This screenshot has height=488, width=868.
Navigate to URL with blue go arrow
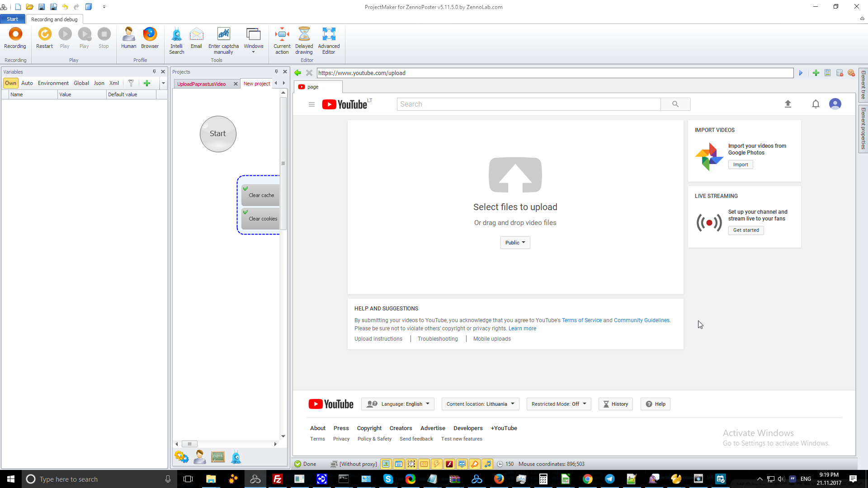point(801,73)
